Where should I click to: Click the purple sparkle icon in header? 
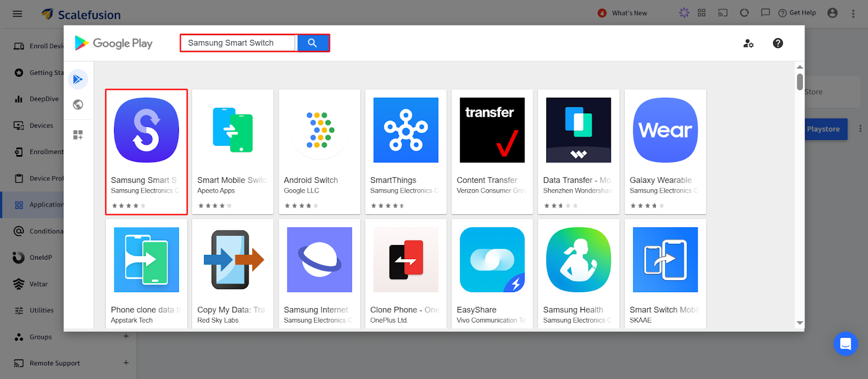click(684, 12)
